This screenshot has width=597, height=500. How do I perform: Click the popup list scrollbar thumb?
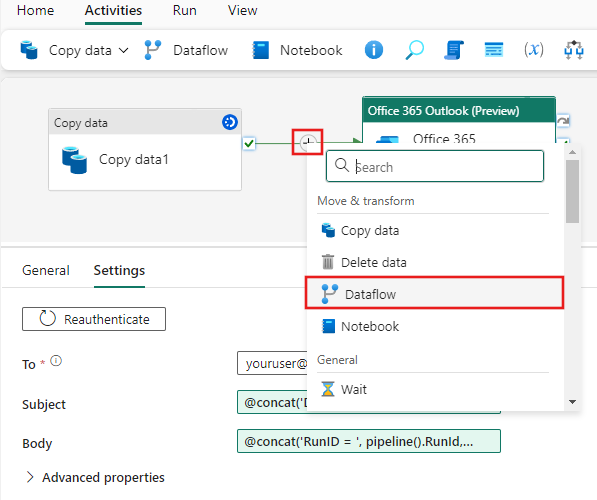572,192
